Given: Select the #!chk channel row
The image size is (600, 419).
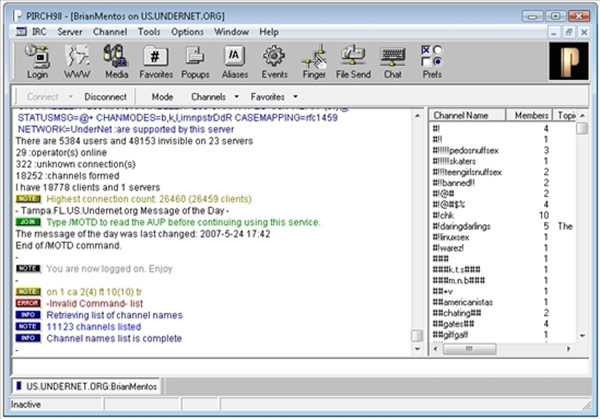Looking at the screenshot, I should coord(502,215).
